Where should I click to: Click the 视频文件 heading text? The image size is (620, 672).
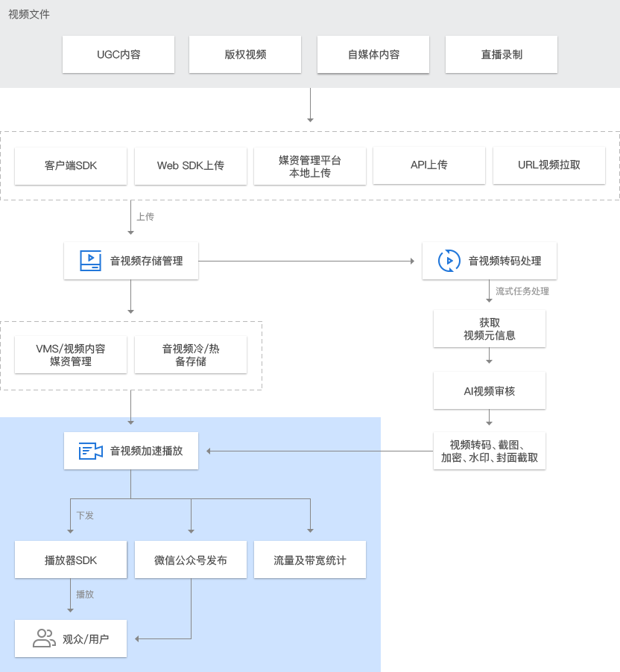[x=29, y=14]
